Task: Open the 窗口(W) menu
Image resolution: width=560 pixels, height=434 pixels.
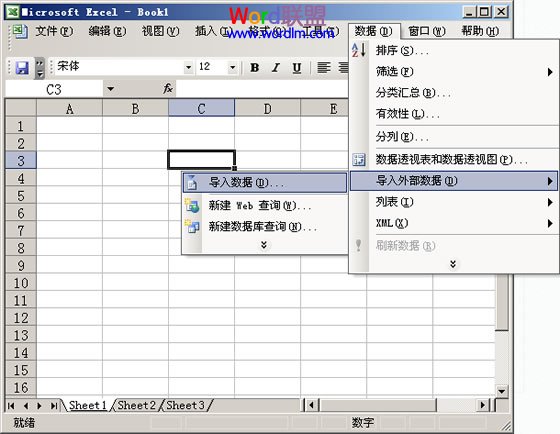Action: [427, 31]
